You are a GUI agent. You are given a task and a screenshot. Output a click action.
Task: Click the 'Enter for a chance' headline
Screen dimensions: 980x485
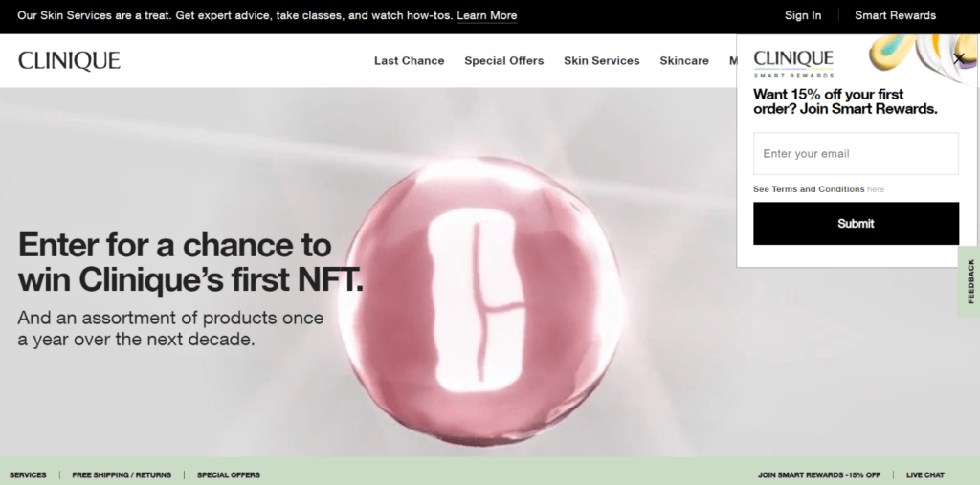coord(190,261)
